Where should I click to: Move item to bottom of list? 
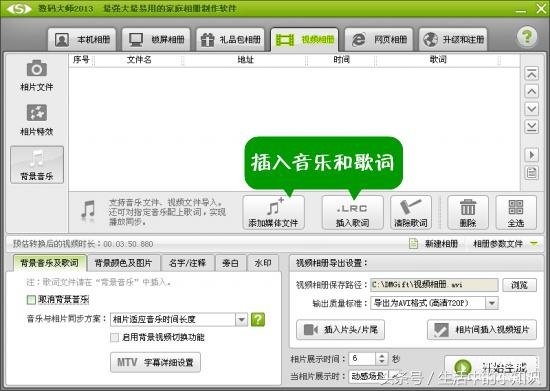click(531, 126)
